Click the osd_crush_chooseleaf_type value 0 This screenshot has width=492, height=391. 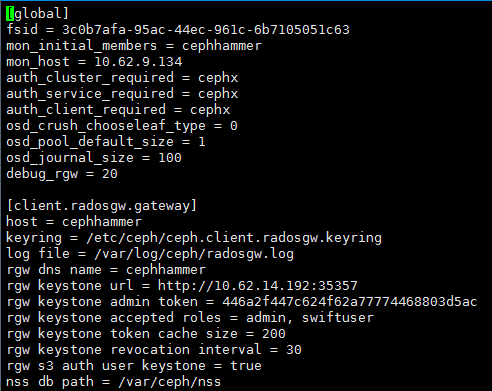point(234,126)
